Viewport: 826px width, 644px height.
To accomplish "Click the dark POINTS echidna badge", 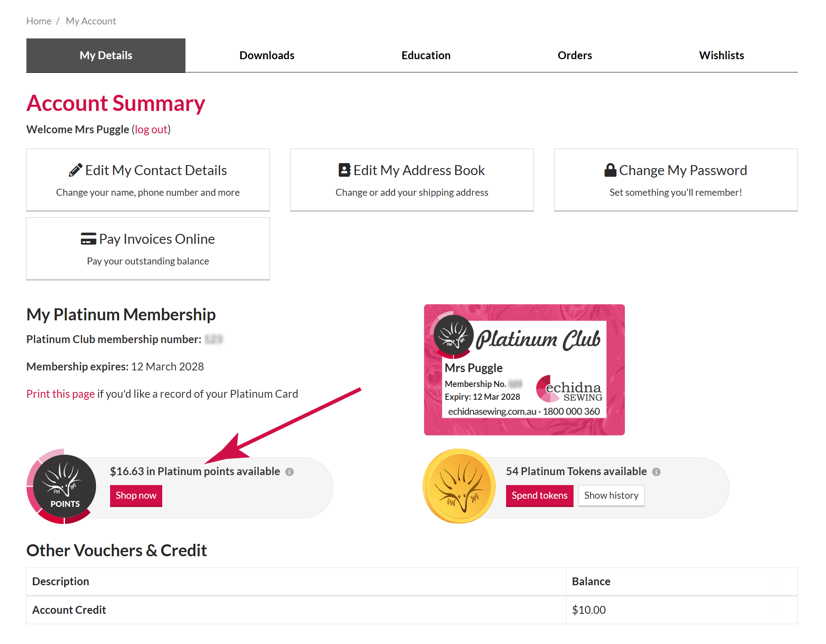I will click(x=64, y=486).
